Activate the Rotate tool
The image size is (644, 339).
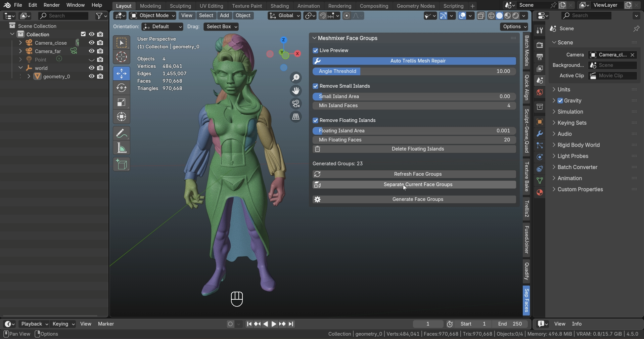[122, 88]
